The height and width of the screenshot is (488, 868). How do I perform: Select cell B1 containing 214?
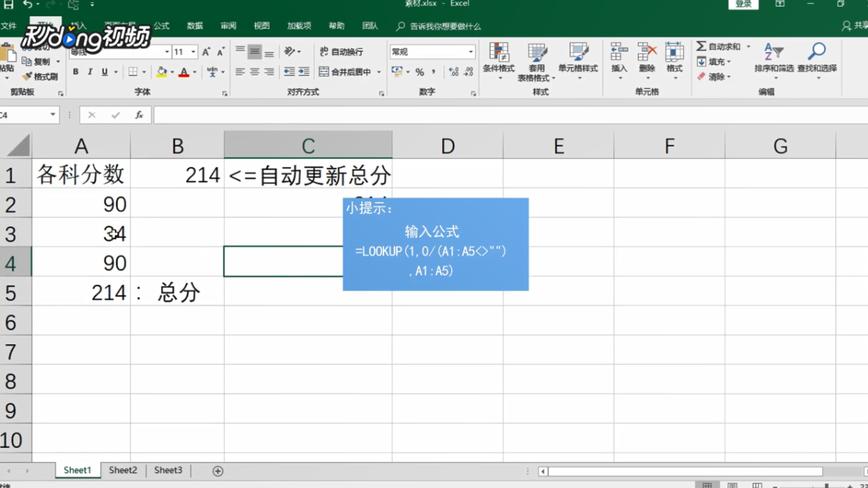click(x=177, y=175)
